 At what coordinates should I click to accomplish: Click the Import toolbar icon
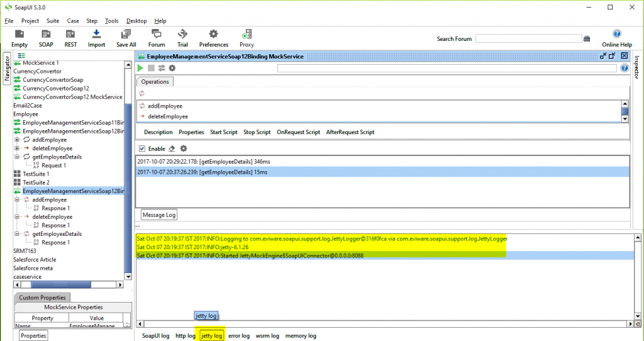pyautogui.click(x=96, y=35)
